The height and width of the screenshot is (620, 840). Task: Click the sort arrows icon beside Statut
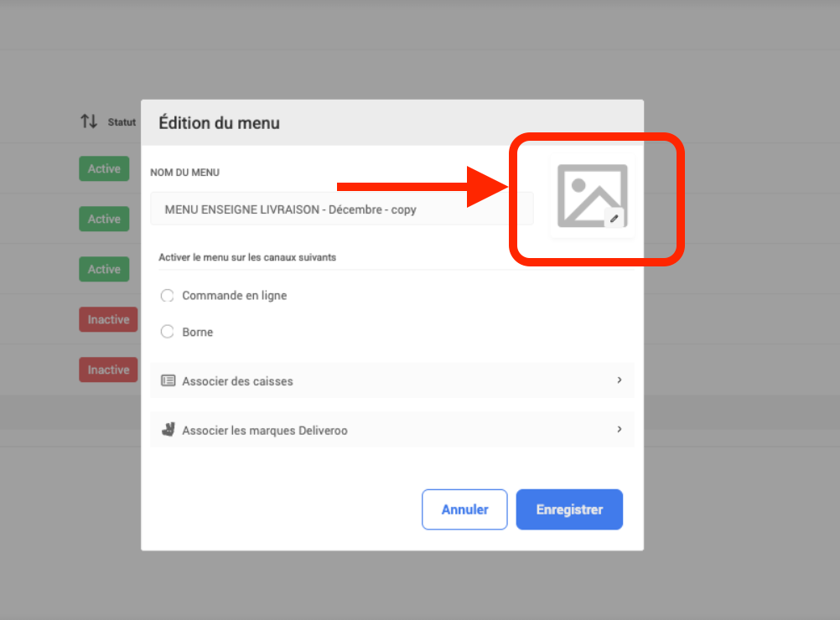89,122
